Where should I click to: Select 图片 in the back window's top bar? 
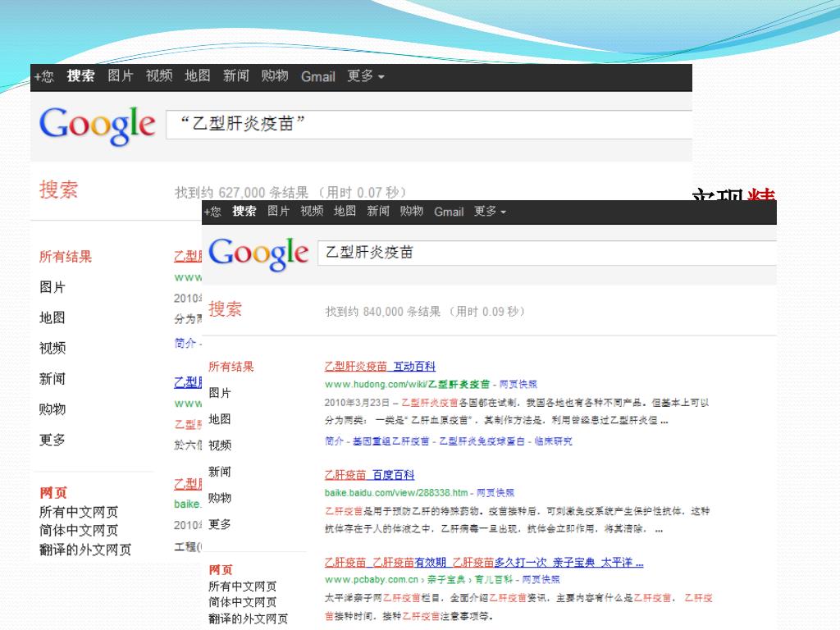120,76
